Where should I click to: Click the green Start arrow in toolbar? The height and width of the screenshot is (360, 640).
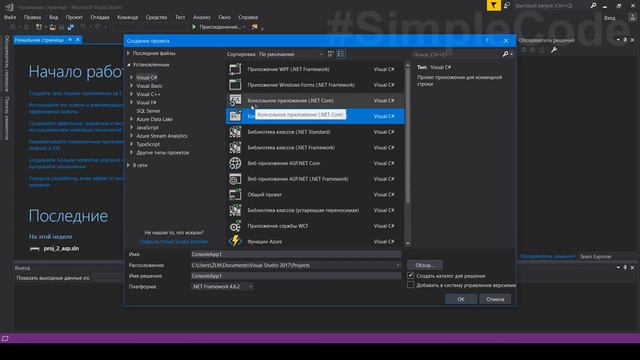(194, 27)
